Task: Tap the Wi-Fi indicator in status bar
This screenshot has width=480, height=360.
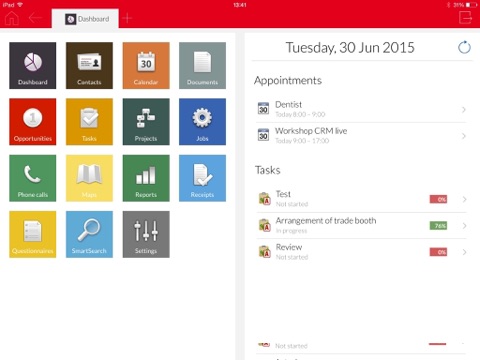Action: pyautogui.click(x=20, y=5)
